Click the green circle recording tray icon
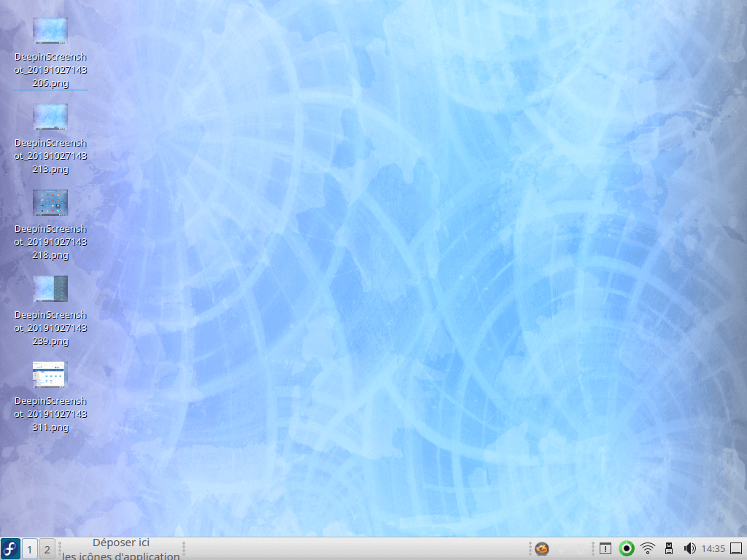Image resolution: width=747 pixels, height=560 pixels. coord(627,548)
